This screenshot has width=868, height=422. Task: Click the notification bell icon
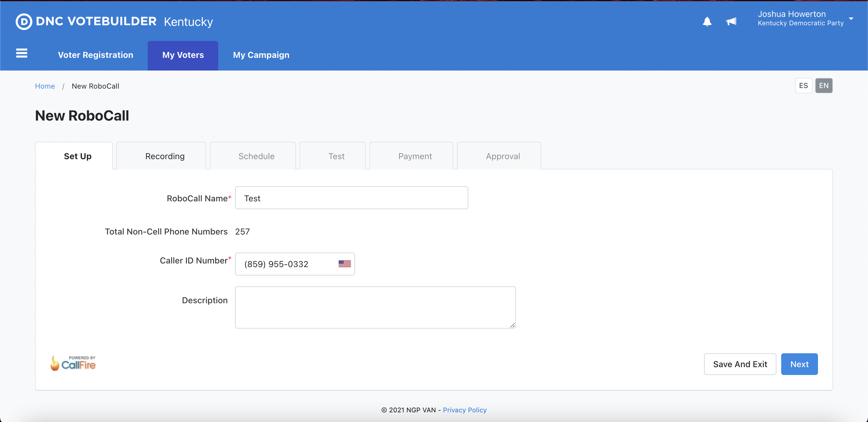(707, 22)
